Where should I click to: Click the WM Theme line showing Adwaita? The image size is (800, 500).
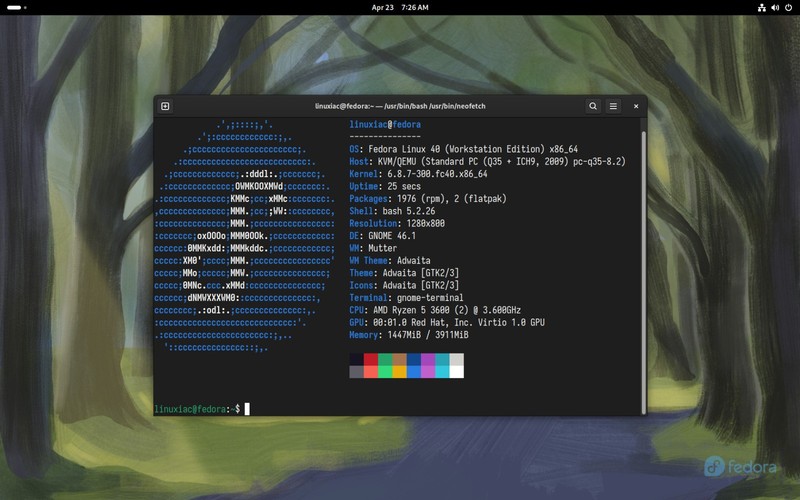click(390, 261)
